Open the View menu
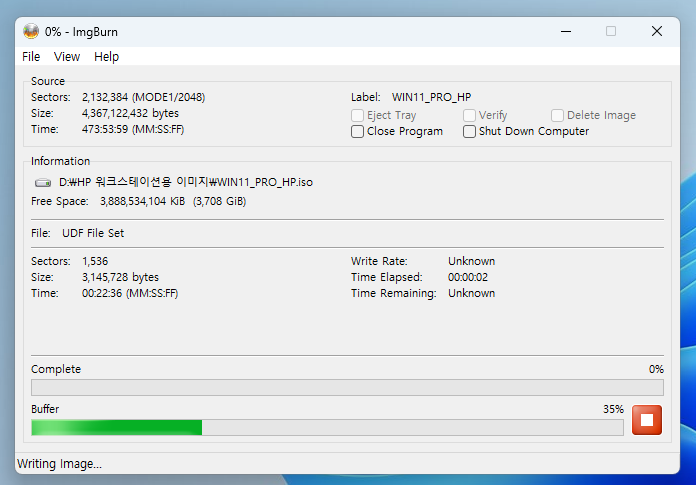696x485 pixels. [67, 57]
